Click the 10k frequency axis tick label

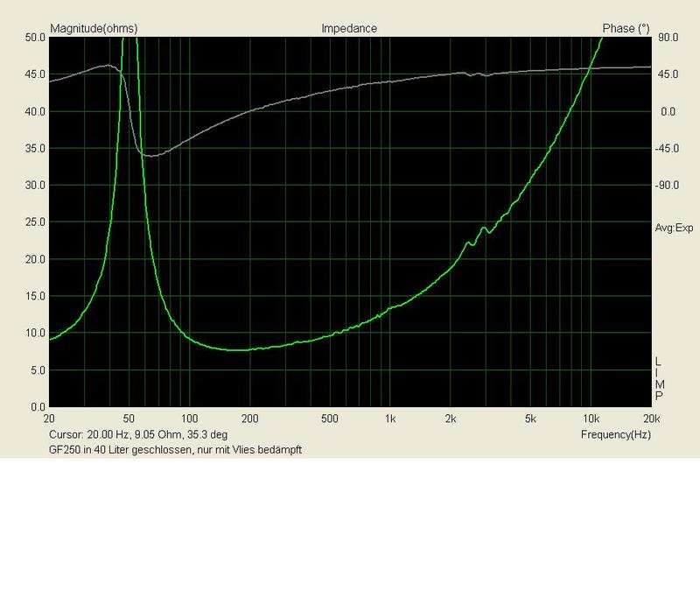pyautogui.click(x=591, y=419)
